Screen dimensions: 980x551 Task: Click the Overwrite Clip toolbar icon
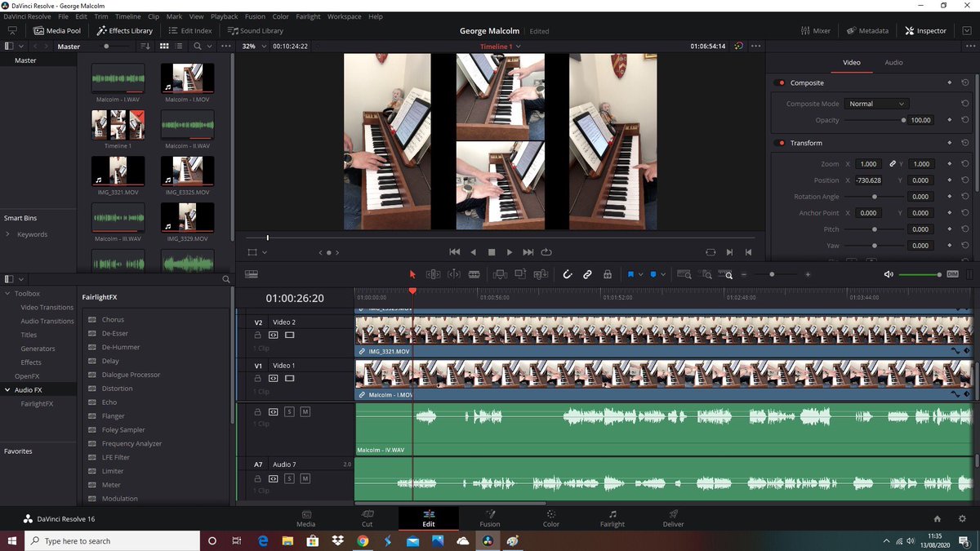(520, 275)
